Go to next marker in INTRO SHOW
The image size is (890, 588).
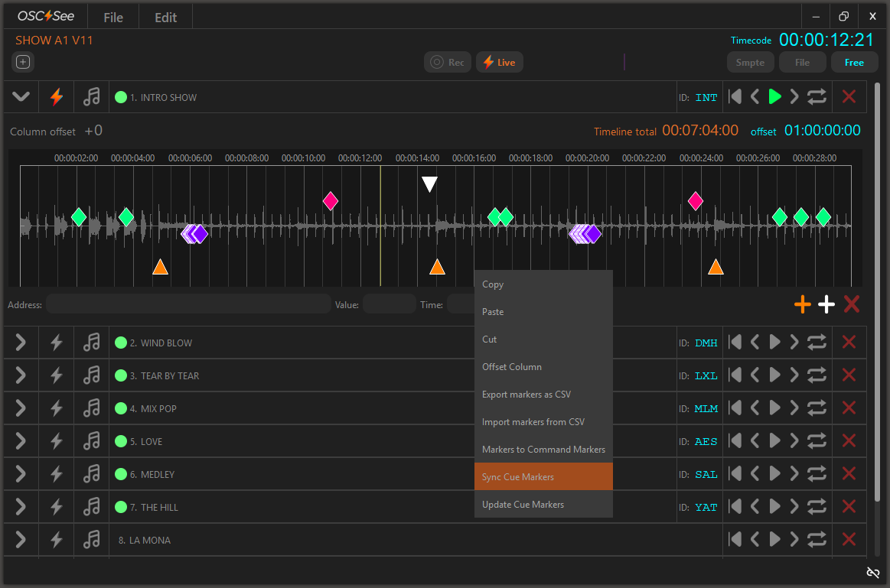(x=794, y=97)
